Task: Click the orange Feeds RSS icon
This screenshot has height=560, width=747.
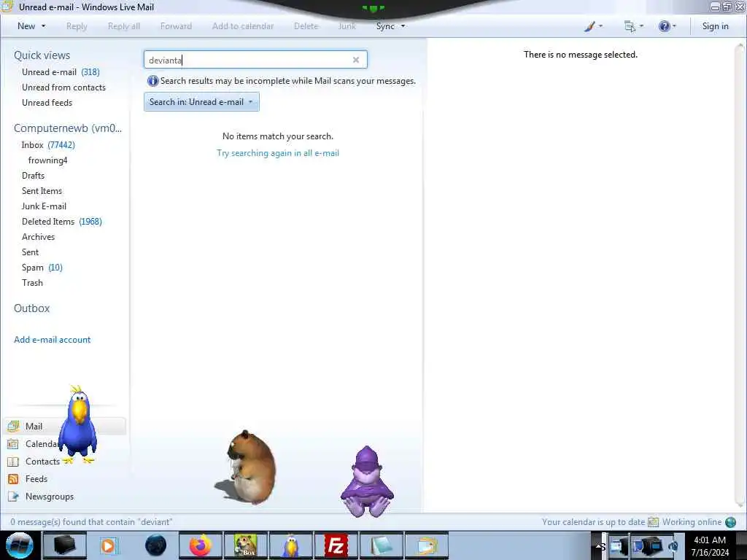Action: point(13,478)
